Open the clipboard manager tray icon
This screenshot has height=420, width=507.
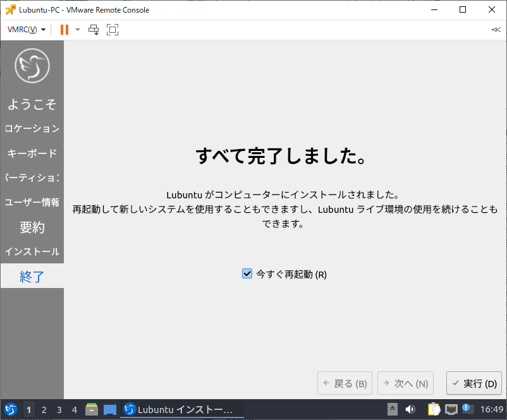tap(434, 409)
